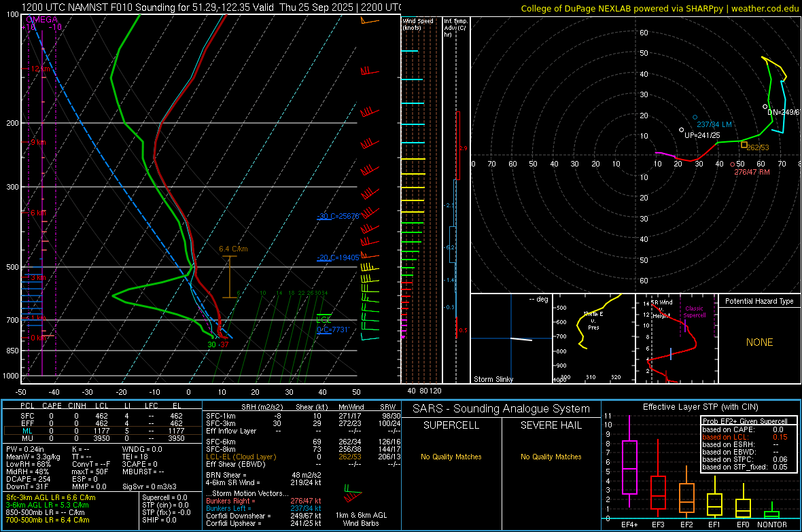Viewport: 802px width, 532px height.
Task: Select the SFC parcel row
Action: pos(103,416)
